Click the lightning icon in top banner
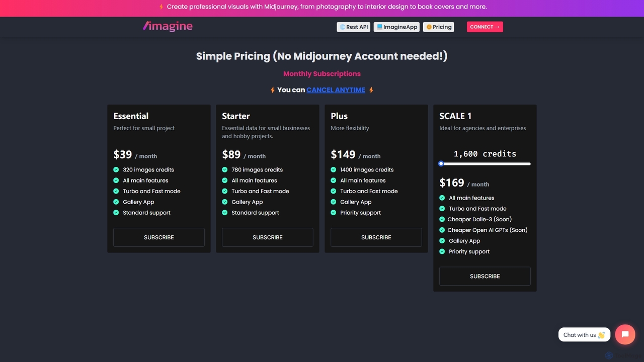The image size is (644, 362). [161, 7]
